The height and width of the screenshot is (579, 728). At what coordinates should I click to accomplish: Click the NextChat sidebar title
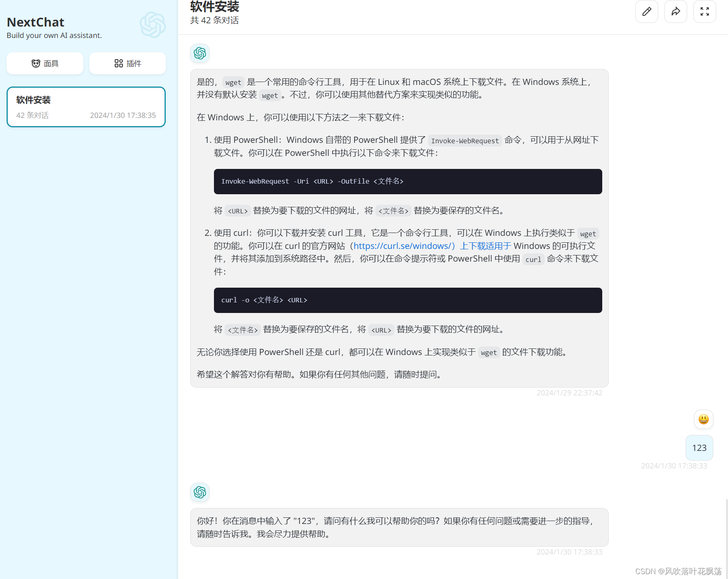(x=36, y=22)
